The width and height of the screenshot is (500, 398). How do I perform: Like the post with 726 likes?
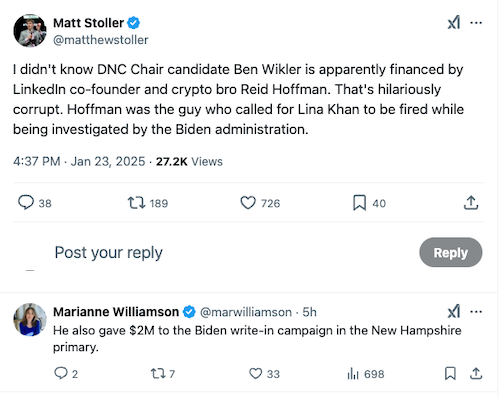click(x=248, y=203)
